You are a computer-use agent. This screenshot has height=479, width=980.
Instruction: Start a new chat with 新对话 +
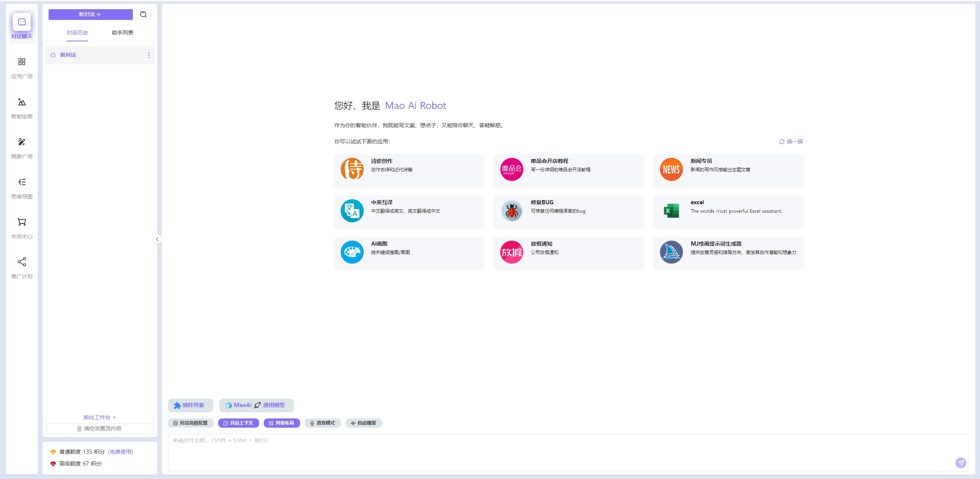(91, 15)
